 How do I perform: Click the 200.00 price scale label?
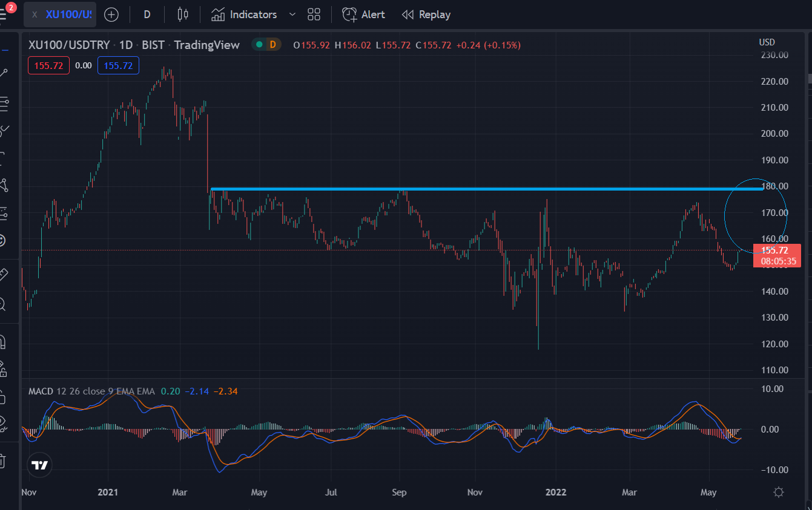pos(773,134)
